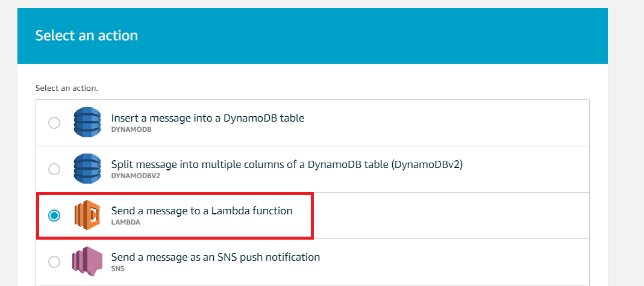Click 'Send a message to a Lambda function'

202,211
